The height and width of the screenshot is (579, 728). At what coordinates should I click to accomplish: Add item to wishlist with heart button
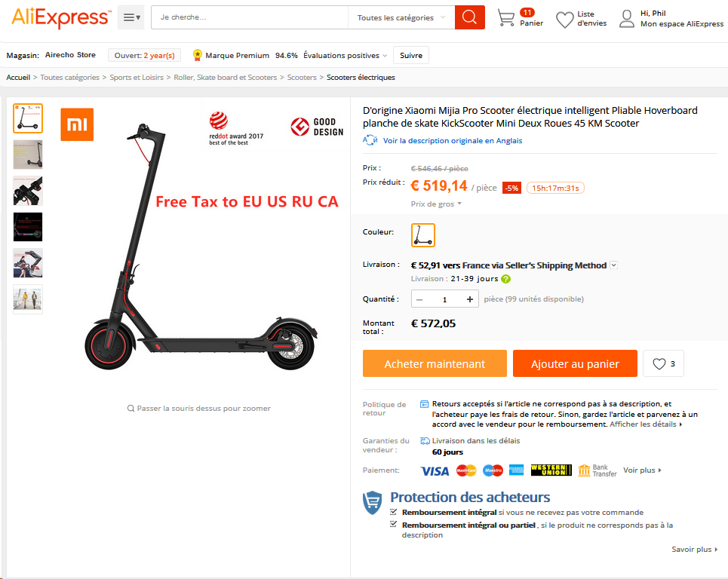[663, 363]
